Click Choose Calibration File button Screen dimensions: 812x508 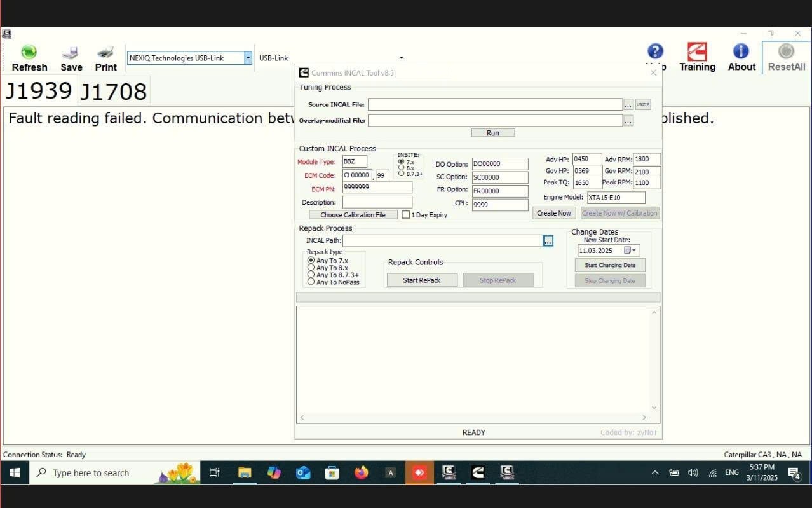click(x=353, y=215)
